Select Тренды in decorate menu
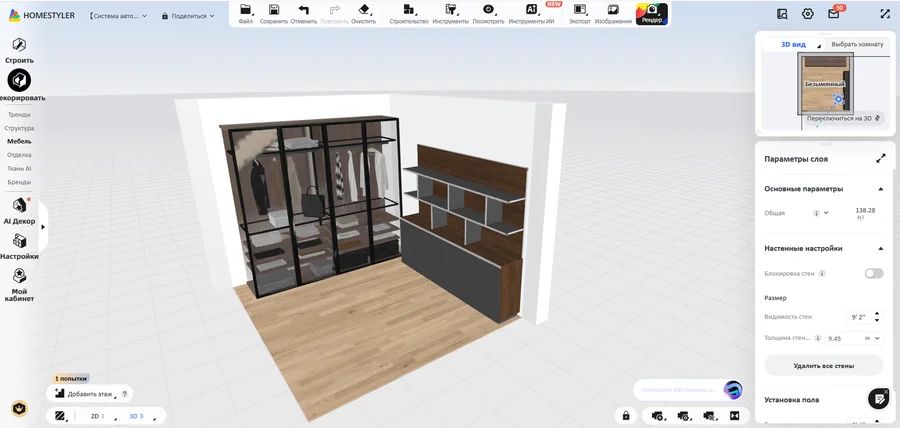Image resolution: width=900 pixels, height=428 pixels. [x=20, y=115]
